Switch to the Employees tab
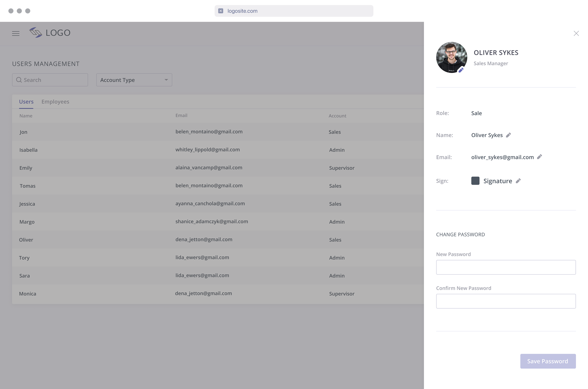 (x=55, y=102)
